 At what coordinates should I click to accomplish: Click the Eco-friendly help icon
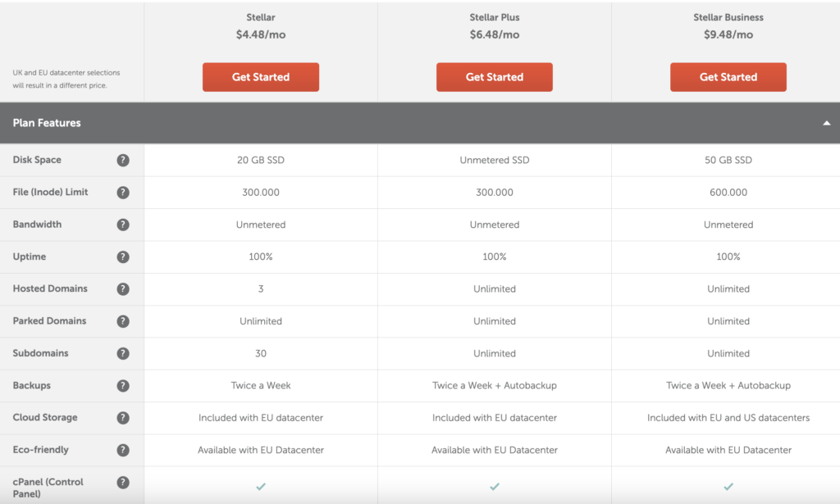[x=123, y=449]
